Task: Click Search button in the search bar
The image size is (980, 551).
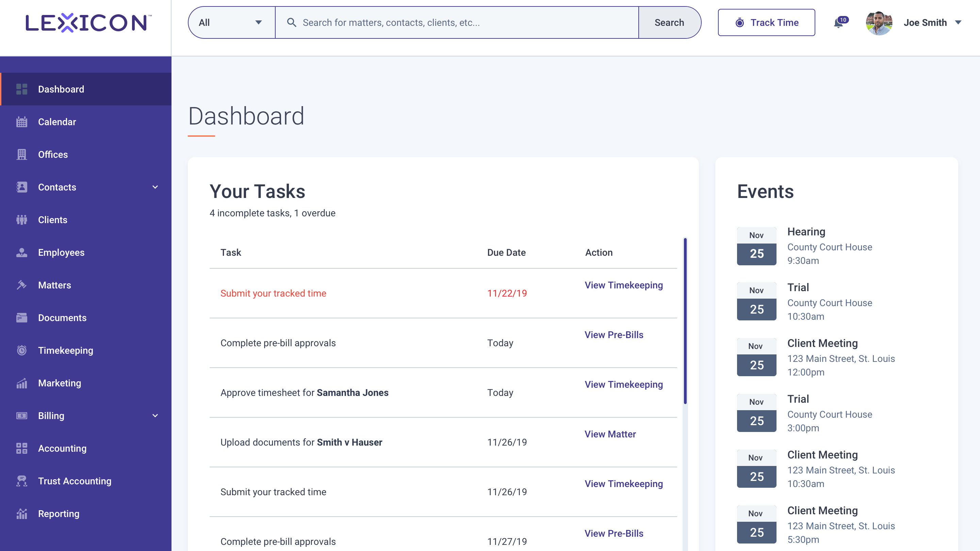Action: click(x=669, y=22)
